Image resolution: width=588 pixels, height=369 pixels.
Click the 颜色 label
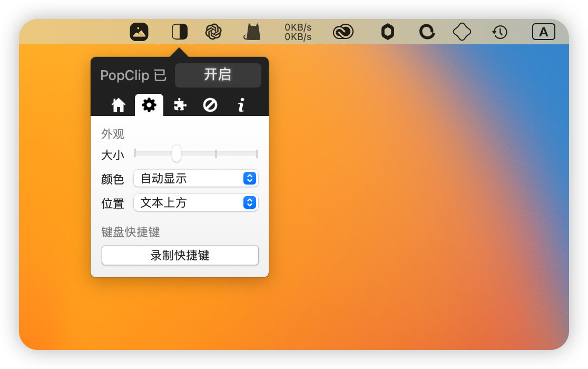pos(113,179)
